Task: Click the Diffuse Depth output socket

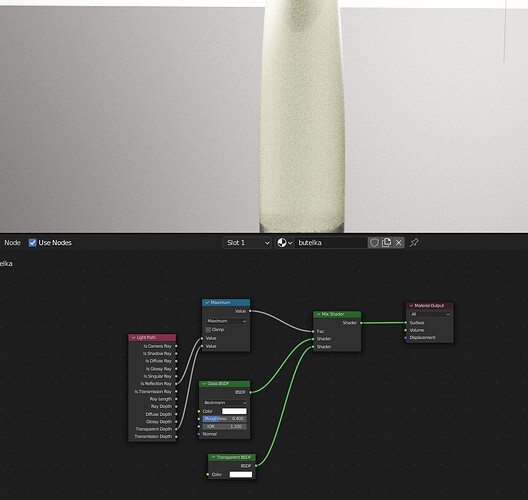Action: coord(176,414)
